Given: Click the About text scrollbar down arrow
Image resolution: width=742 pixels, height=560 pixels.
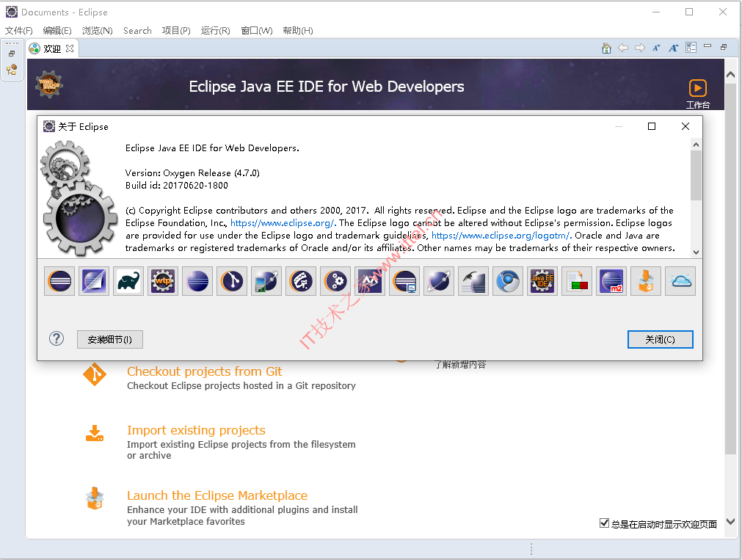Looking at the screenshot, I should (696, 252).
